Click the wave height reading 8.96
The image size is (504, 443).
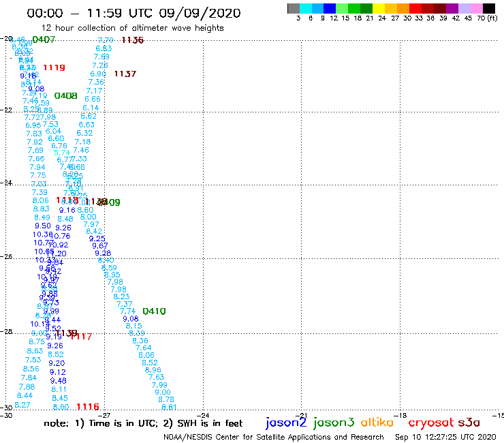coord(153,370)
